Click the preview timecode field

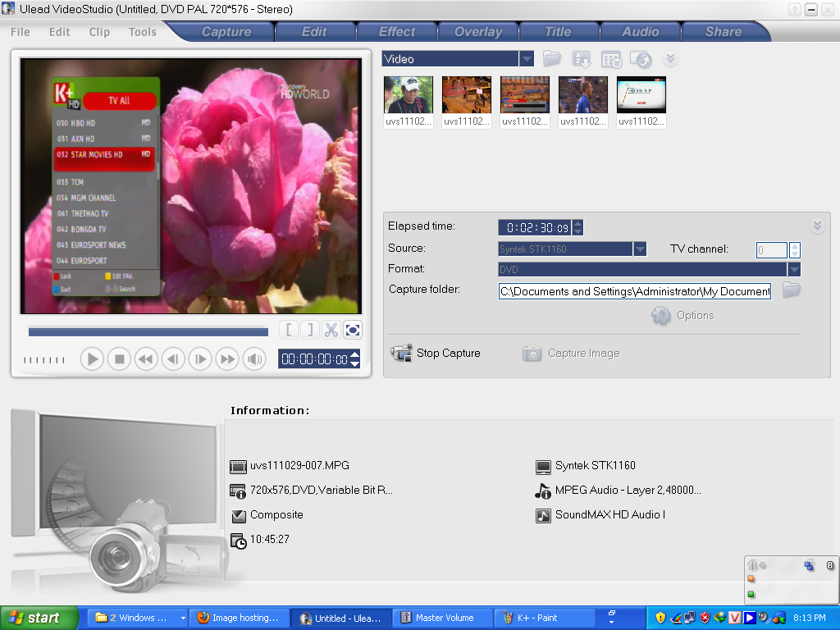314,359
